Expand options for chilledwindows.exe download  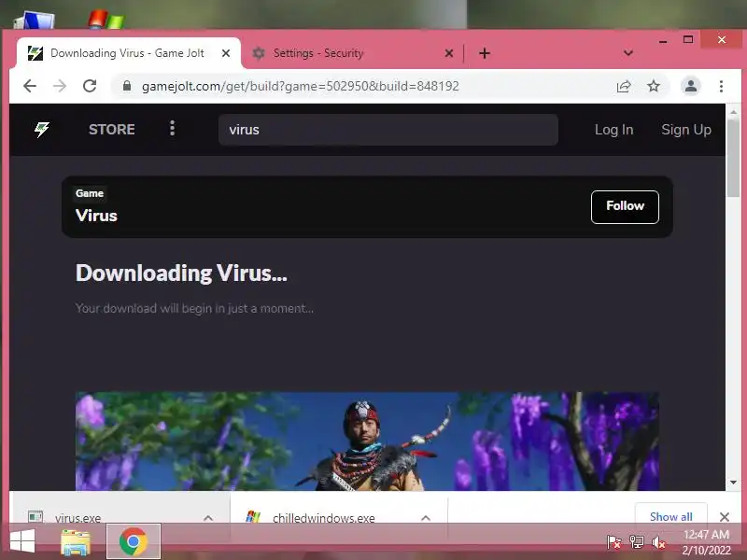(426, 518)
